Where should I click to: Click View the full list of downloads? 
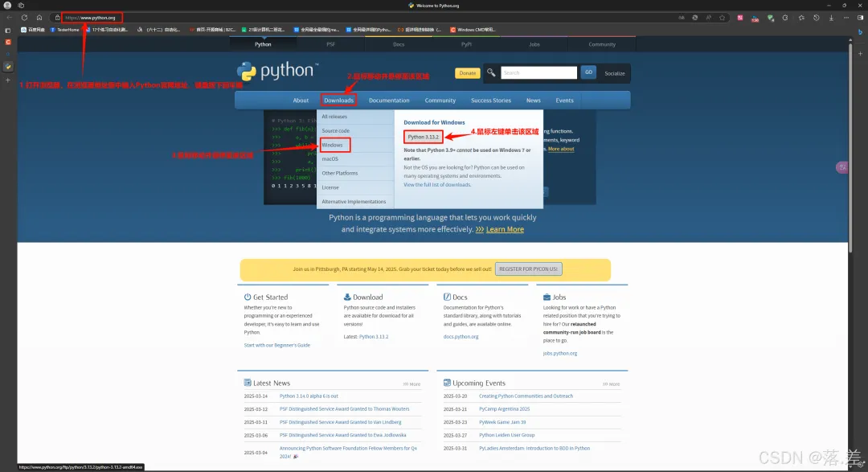click(437, 184)
